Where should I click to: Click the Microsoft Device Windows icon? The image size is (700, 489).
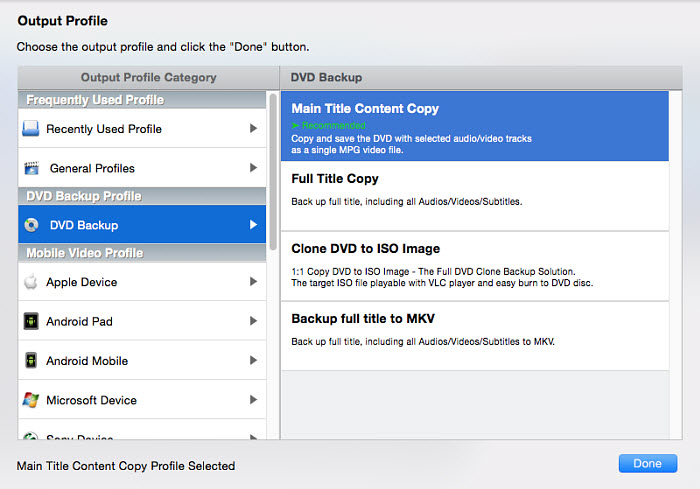(31, 400)
